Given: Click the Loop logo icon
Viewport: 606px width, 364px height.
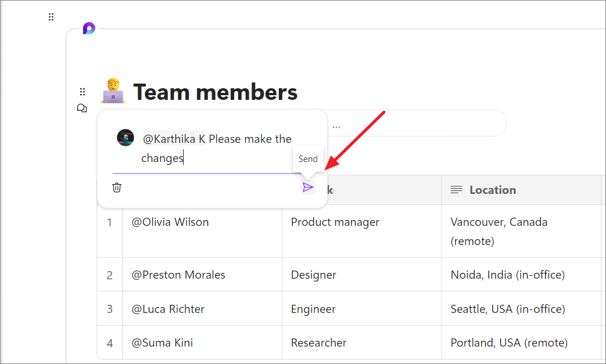Looking at the screenshot, I should [88, 28].
